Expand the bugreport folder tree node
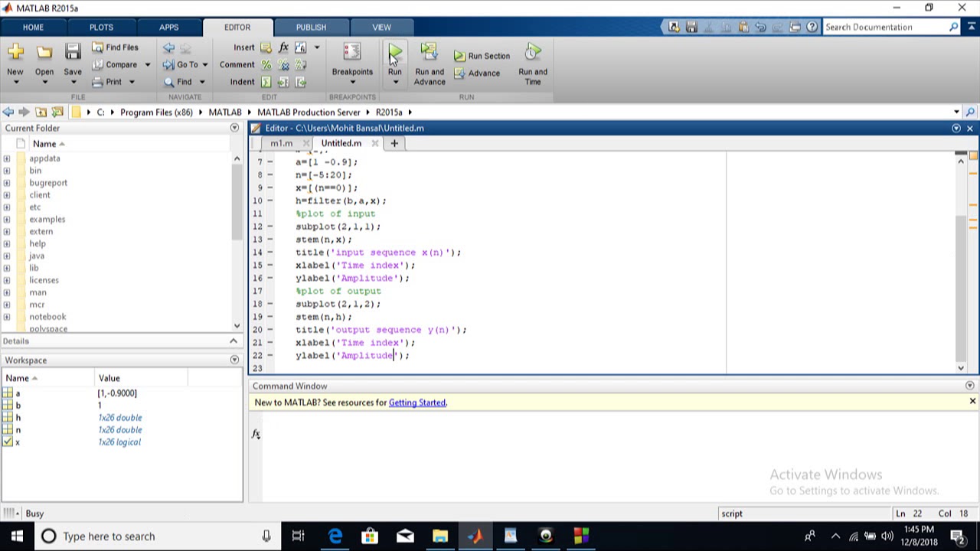 7,183
